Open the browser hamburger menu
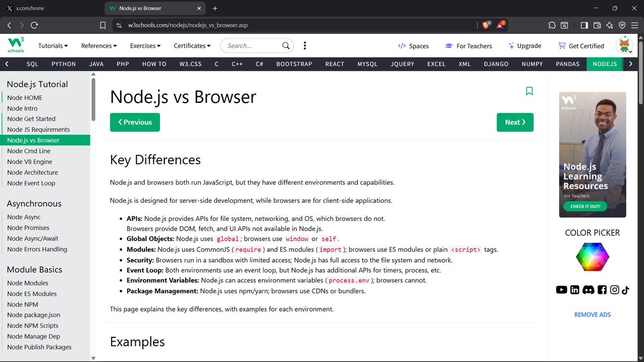Screen dimensions: 644x362 click(x=635, y=25)
